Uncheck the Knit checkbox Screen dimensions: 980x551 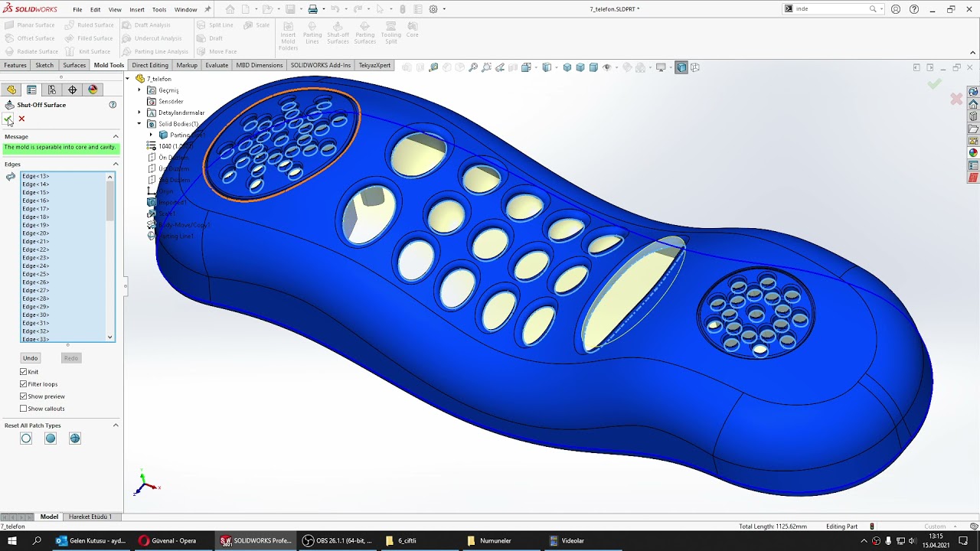(24, 372)
